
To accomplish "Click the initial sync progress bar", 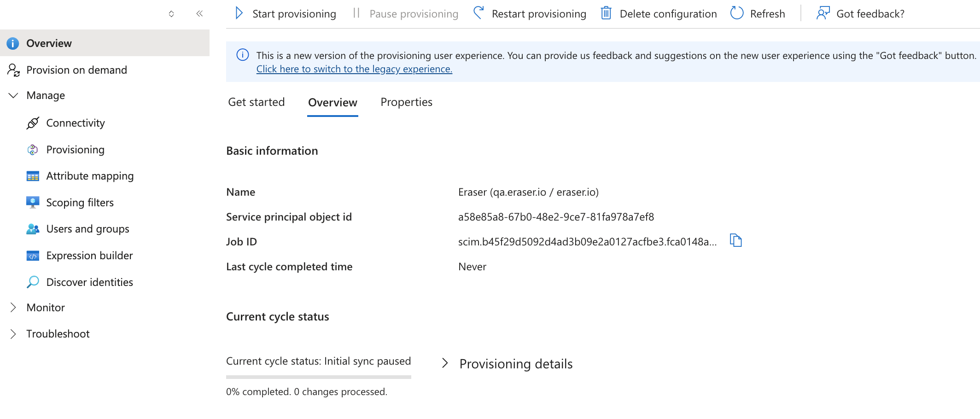I will (x=319, y=377).
